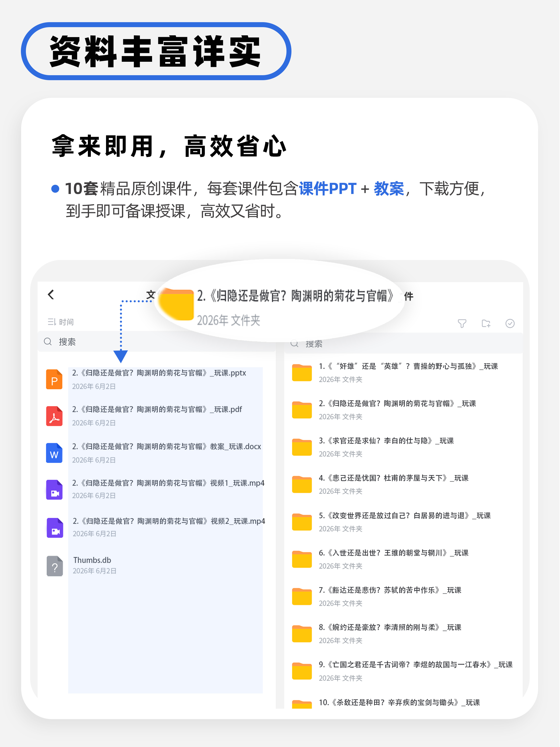The image size is (560, 747).
Task: Open folder 1.《"奸雄"还是"英雄"?曹操的野心与孤独》_玩课
Action: (x=408, y=366)
